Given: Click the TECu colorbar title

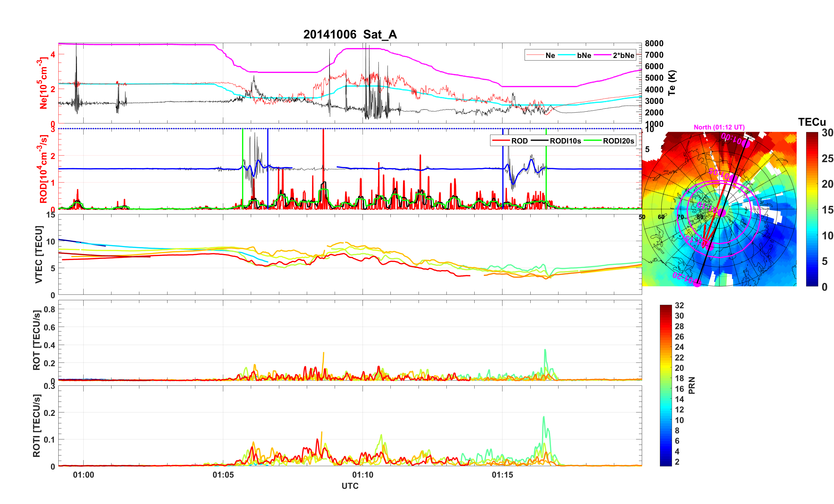Looking at the screenshot, I should (x=812, y=122).
